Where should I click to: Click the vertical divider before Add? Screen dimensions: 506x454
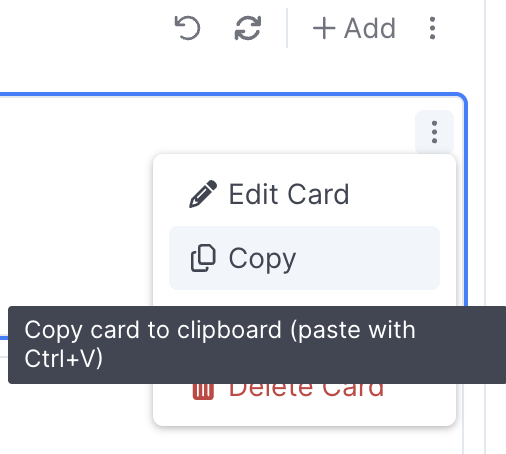287,28
